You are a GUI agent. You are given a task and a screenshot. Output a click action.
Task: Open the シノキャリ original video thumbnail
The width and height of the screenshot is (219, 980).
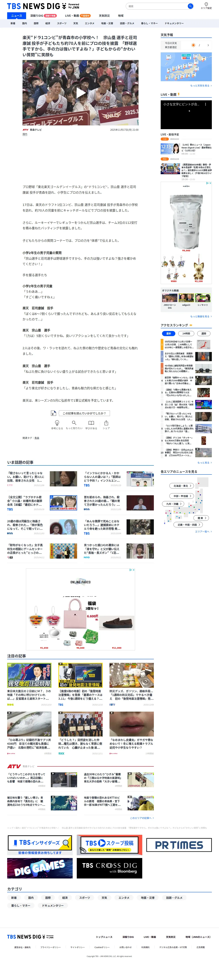point(202,298)
